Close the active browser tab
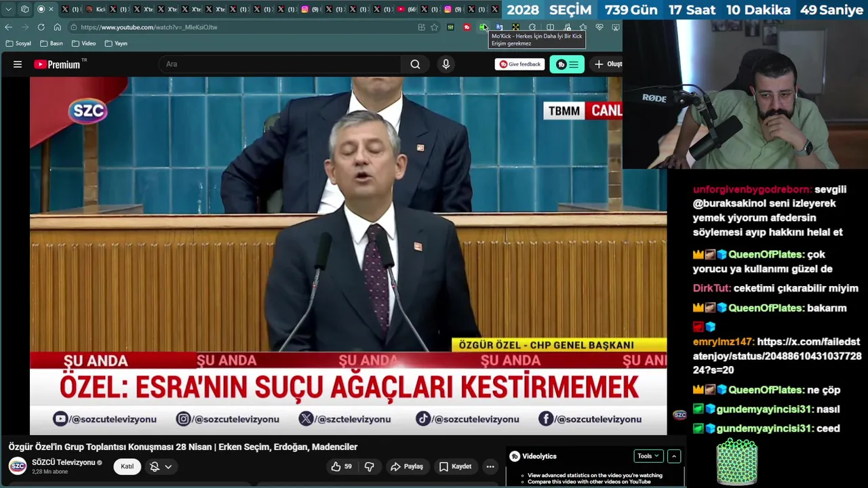The width and height of the screenshot is (868, 488). (51, 9)
